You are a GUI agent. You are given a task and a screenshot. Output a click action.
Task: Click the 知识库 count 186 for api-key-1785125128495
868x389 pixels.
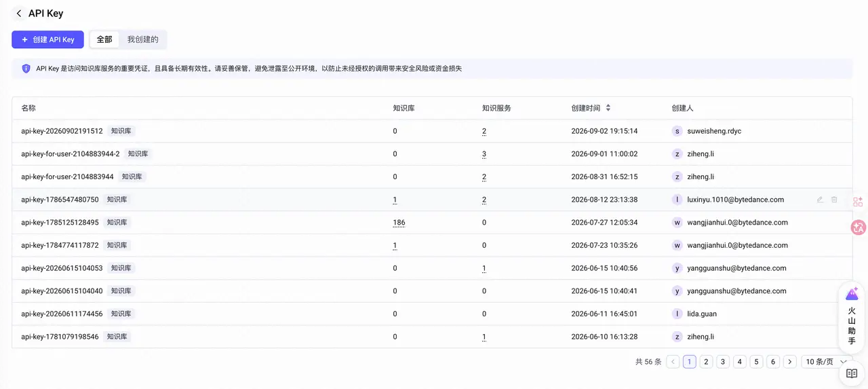pyautogui.click(x=399, y=223)
